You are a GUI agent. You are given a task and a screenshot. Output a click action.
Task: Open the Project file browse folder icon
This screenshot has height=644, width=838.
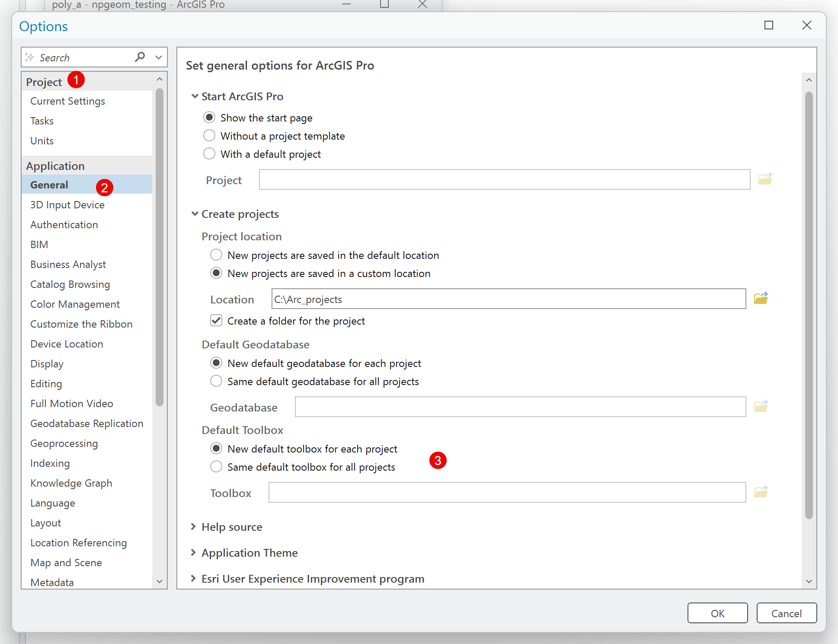click(764, 179)
